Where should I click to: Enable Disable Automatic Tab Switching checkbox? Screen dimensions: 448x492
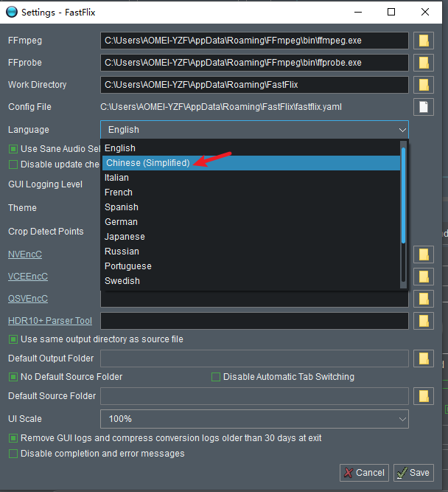tap(216, 377)
